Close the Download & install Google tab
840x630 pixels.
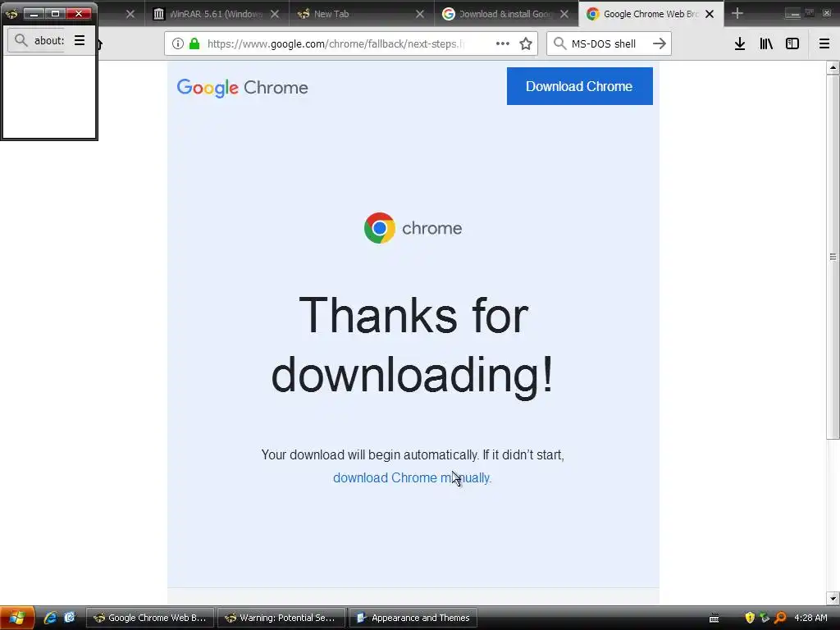pos(564,14)
